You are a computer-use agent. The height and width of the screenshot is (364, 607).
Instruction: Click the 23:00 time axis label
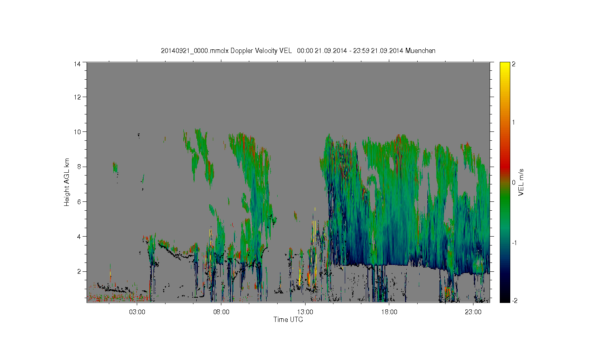(x=473, y=312)
